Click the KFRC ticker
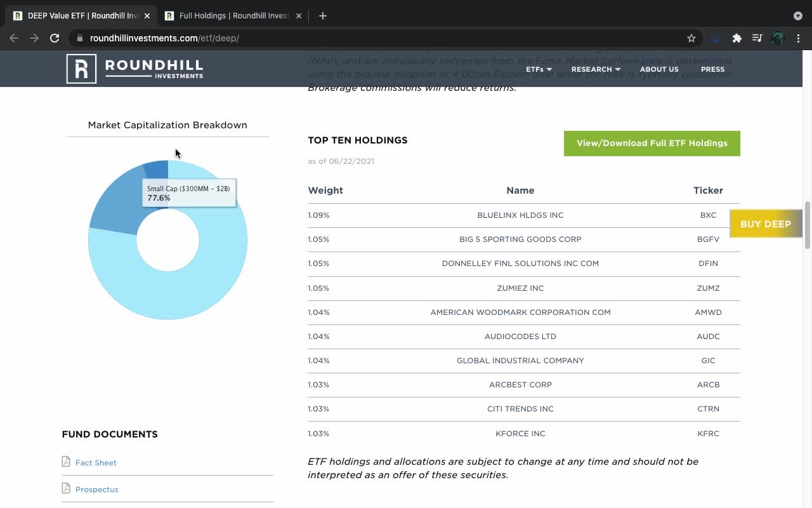 (x=708, y=434)
